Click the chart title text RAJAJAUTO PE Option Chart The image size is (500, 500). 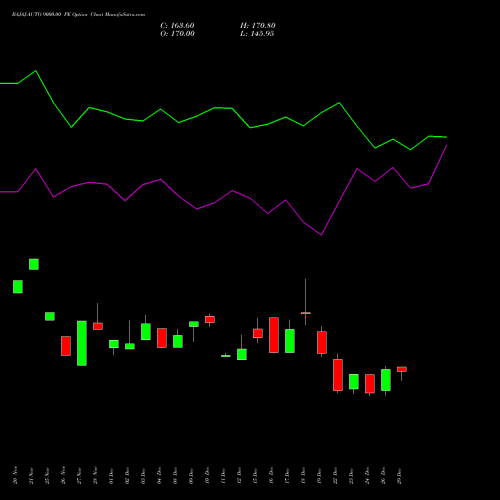coord(78,15)
